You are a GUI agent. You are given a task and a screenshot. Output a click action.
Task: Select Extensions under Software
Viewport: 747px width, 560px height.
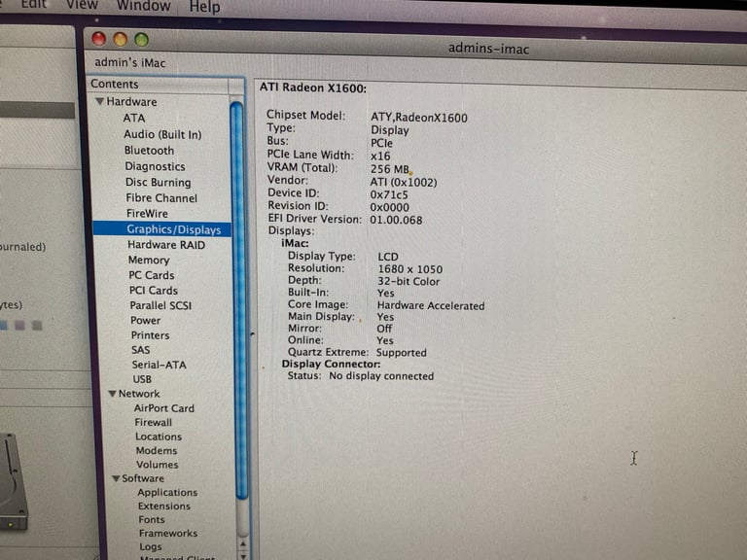coord(163,507)
